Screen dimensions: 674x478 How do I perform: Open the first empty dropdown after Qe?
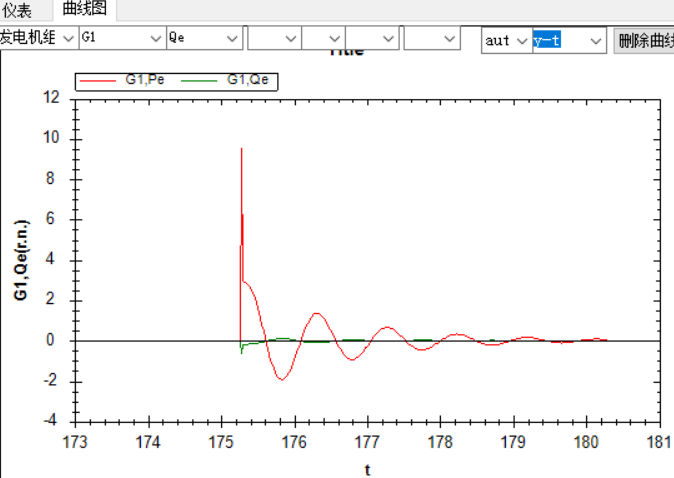tap(274, 39)
